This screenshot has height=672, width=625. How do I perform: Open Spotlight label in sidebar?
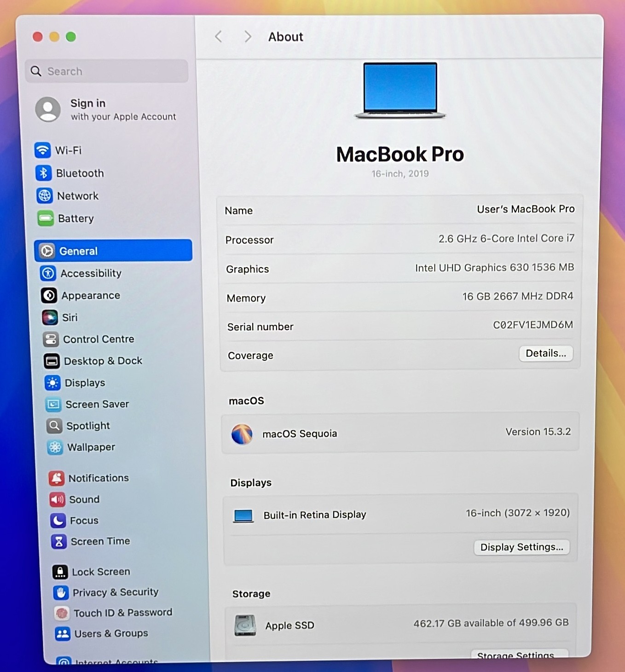coord(88,426)
